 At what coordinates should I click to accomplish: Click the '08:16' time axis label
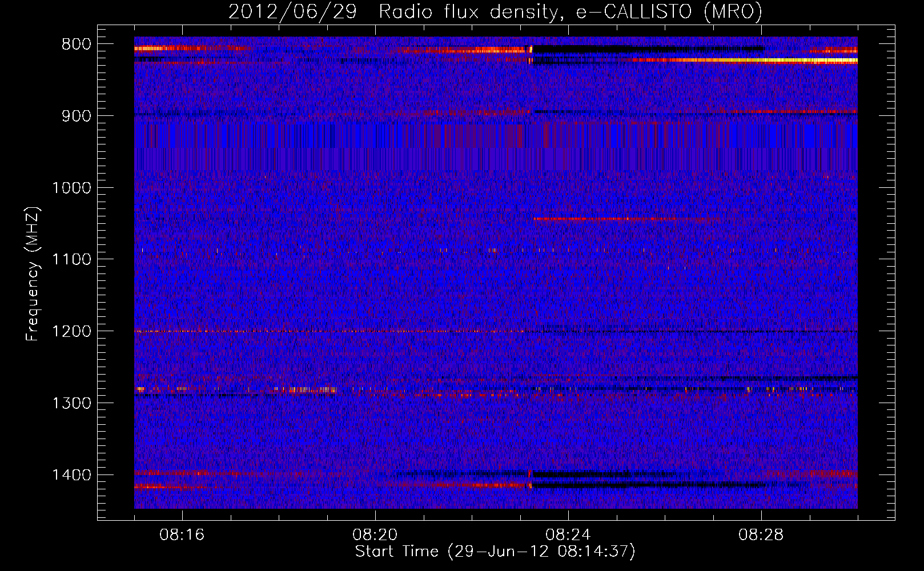point(182,535)
